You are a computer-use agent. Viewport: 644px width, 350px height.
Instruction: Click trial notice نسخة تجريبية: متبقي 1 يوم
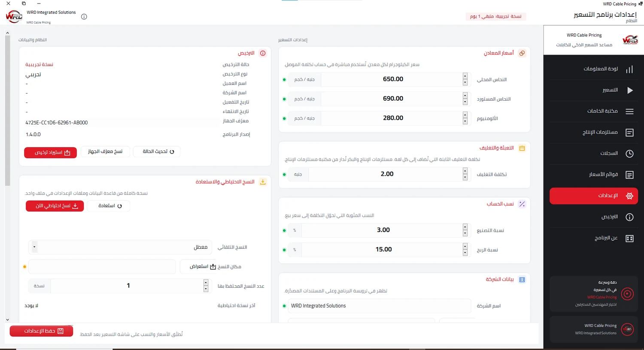(496, 16)
